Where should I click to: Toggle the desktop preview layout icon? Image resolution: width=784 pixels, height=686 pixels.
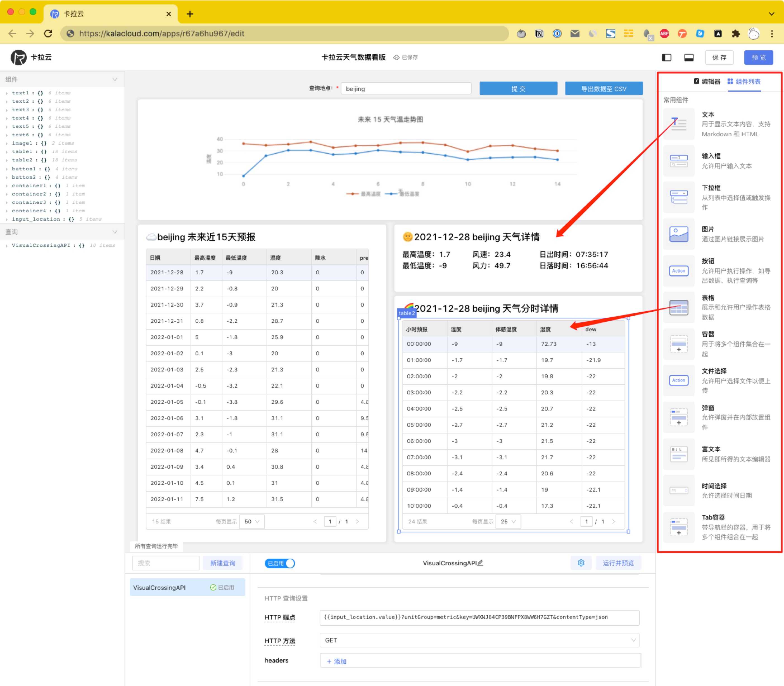pyautogui.click(x=689, y=58)
